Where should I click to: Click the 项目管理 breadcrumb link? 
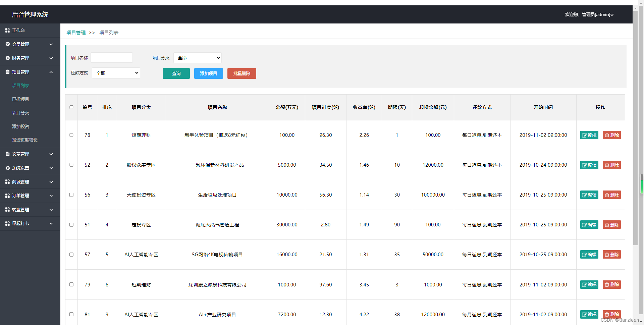(76, 33)
